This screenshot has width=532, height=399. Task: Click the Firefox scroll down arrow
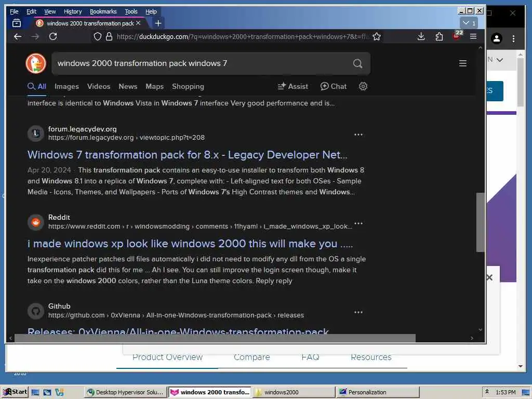[480, 330]
